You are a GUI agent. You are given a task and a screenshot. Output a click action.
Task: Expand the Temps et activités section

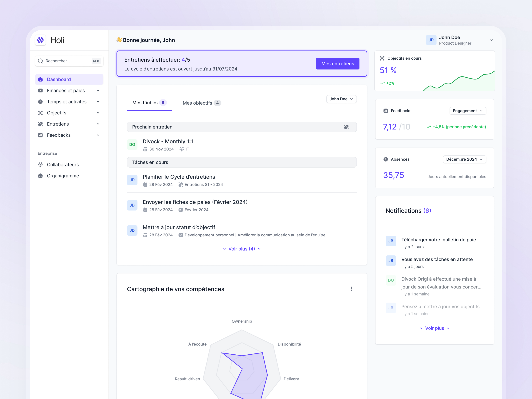[98, 102]
